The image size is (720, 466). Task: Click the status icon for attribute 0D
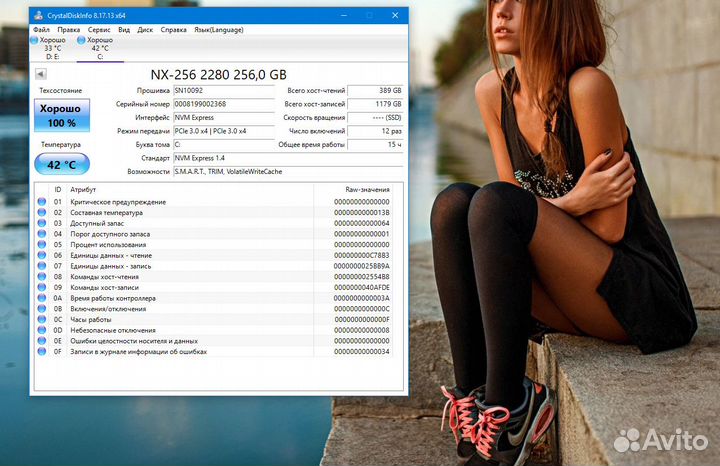42,330
